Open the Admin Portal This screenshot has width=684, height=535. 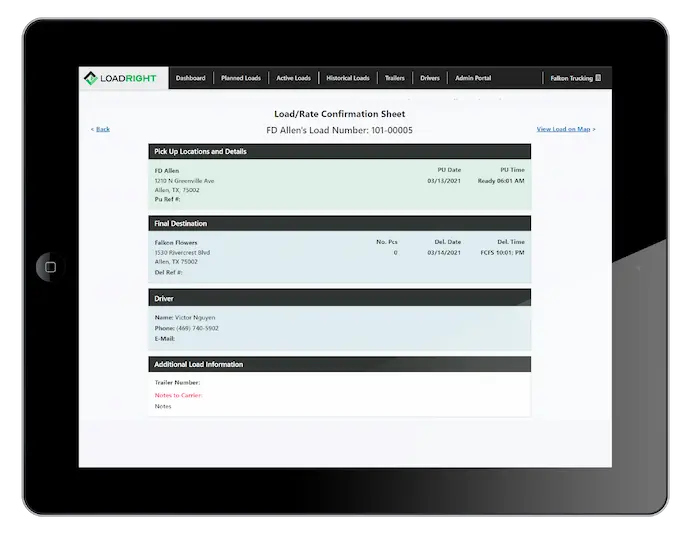pos(473,78)
